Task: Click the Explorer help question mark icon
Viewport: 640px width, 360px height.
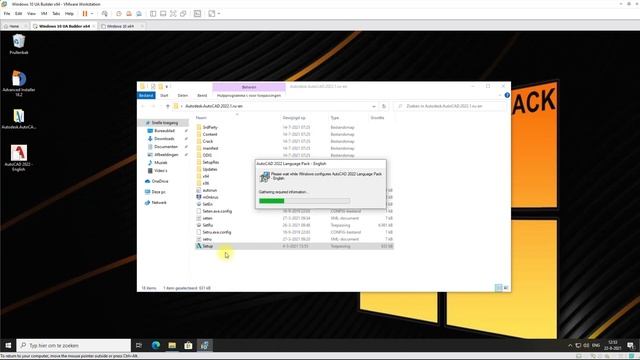Action: pos(507,95)
